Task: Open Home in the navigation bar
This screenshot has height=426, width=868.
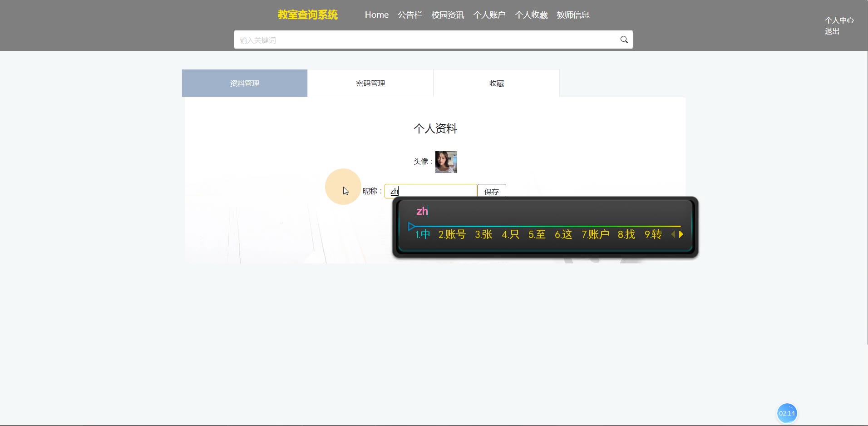Action: 376,15
